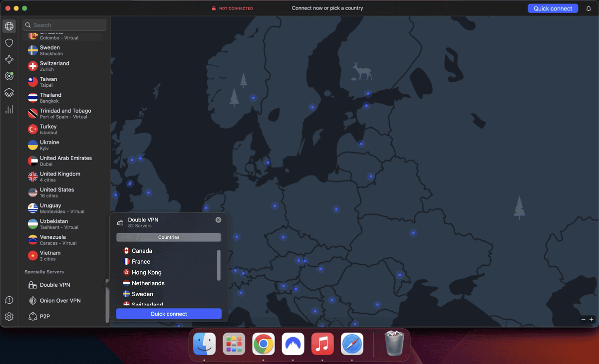
Task: Open the help and support panel
Action: tap(9, 300)
